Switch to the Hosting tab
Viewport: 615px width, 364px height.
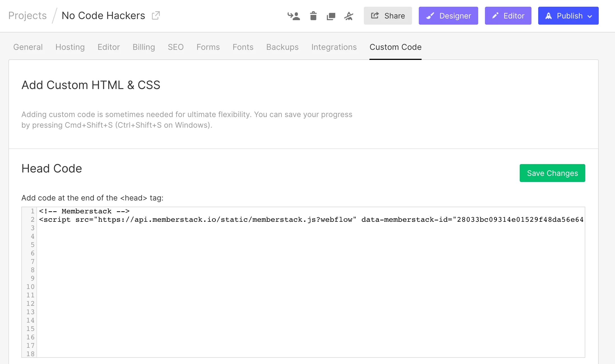70,47
